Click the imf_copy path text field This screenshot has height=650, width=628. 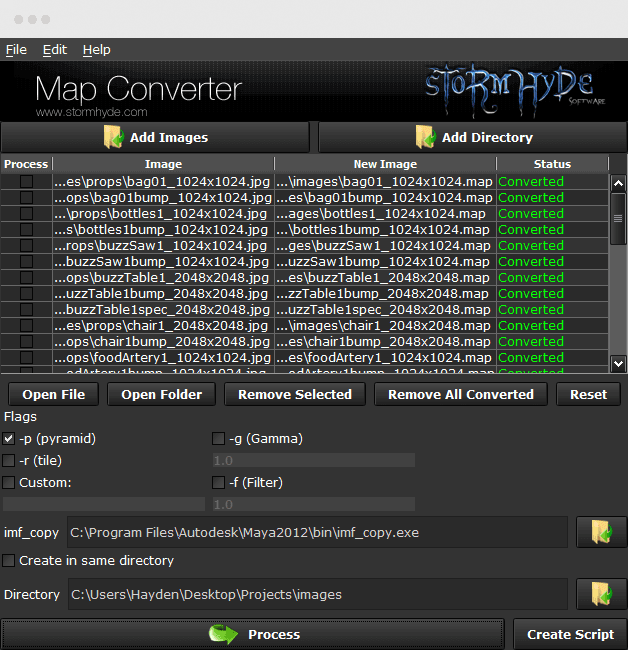pyautogui.click(x=316, y=532)
